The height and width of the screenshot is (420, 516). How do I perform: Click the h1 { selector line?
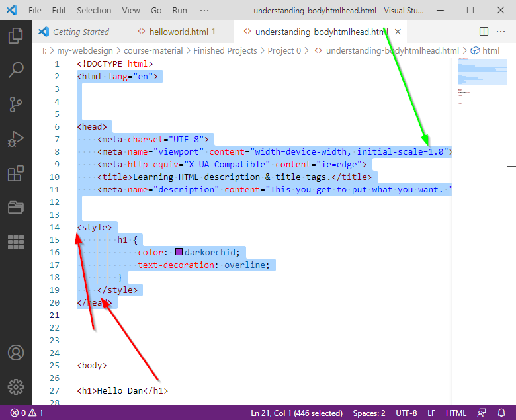(x=128, y=240)
